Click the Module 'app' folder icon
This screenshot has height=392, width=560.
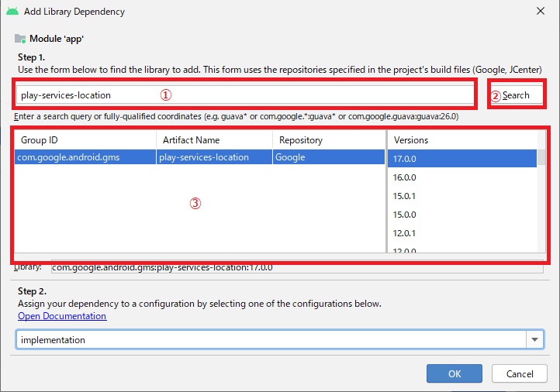tap(19, 39)
